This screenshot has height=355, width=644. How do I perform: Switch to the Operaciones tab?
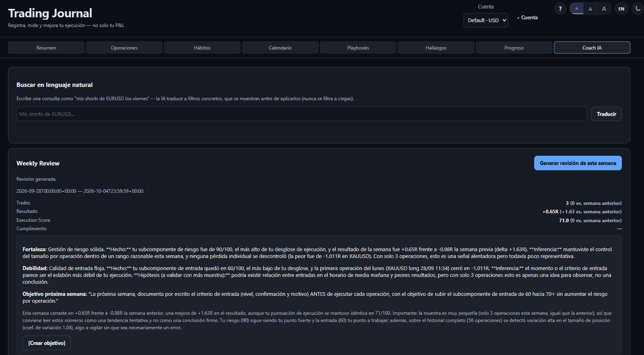(x=124, y=47)
